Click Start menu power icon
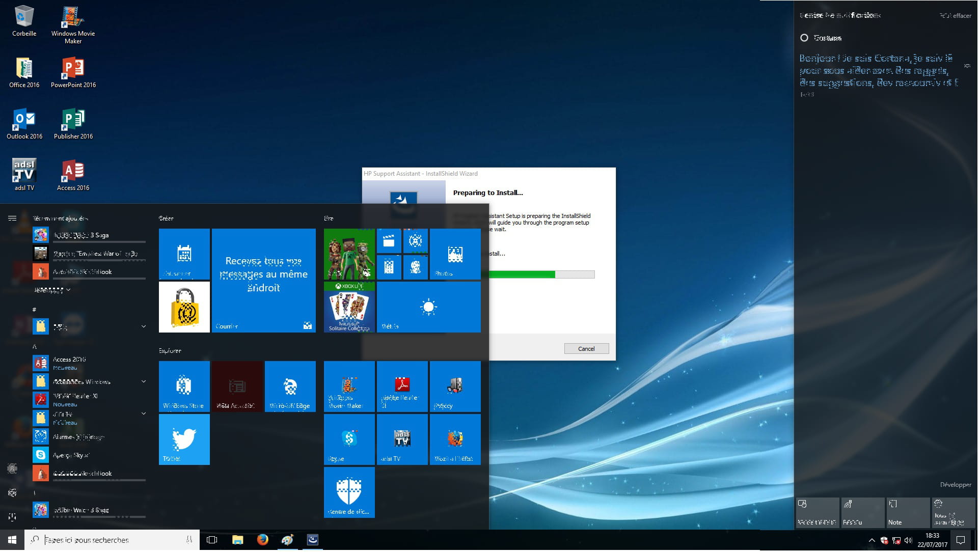Screen dimensions: 980x552 pyautogui.click(x=12, y=518)
